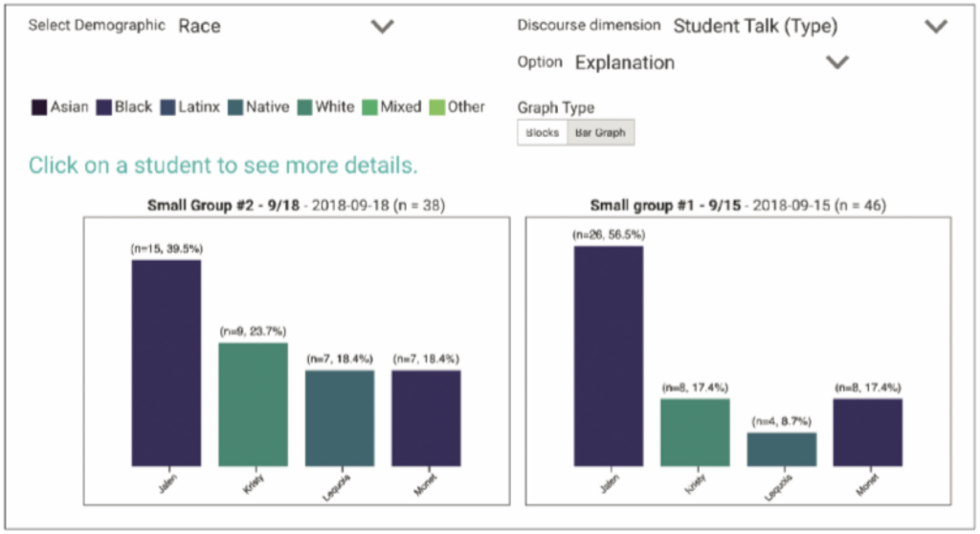Image resolution: width=980 pixels, height=534 pixels.
Task: Select the 8.7% bar in Small group #1
Action: pos(782,449)
